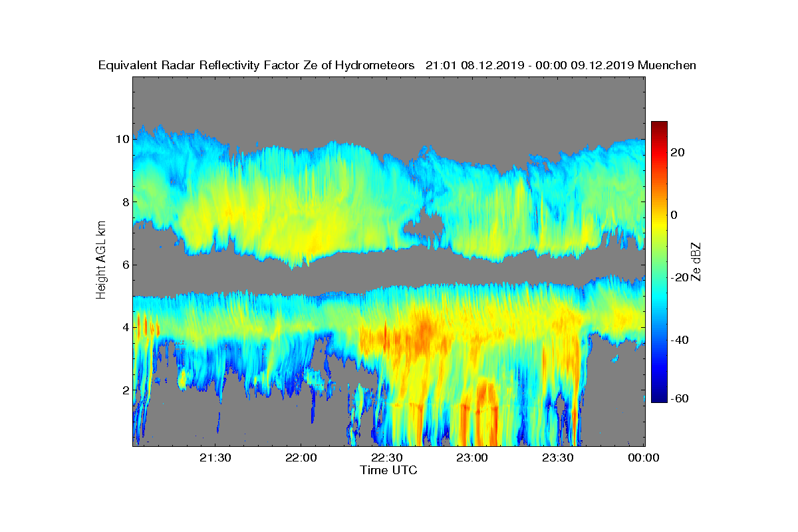Screen dimensions: 798x532
Task: Click the '22:30' time axis label
Action: (x=386, y=458)
